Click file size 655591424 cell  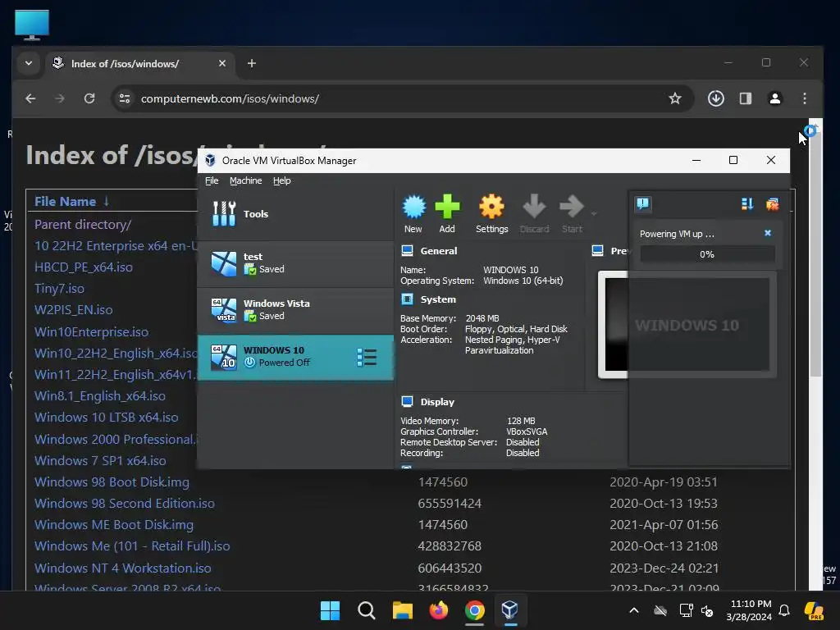[450, 504]
